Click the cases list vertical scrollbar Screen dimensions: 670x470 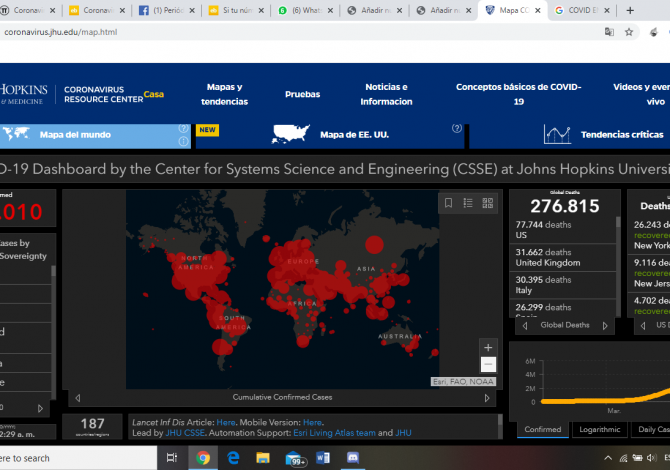[x=53, y=331]
